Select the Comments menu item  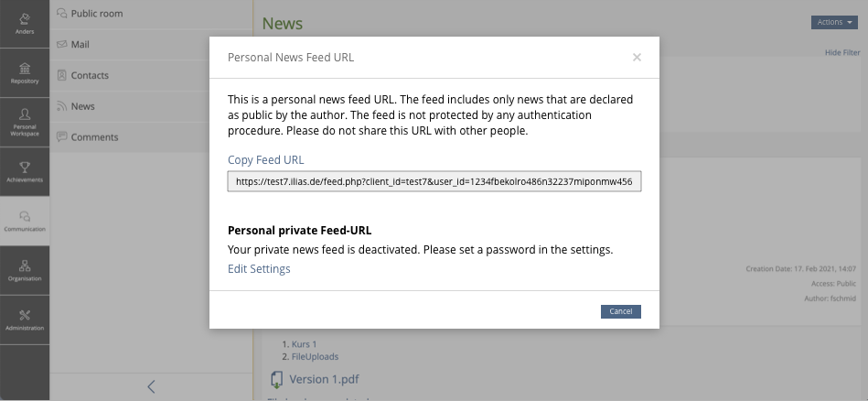pos(94,137)
